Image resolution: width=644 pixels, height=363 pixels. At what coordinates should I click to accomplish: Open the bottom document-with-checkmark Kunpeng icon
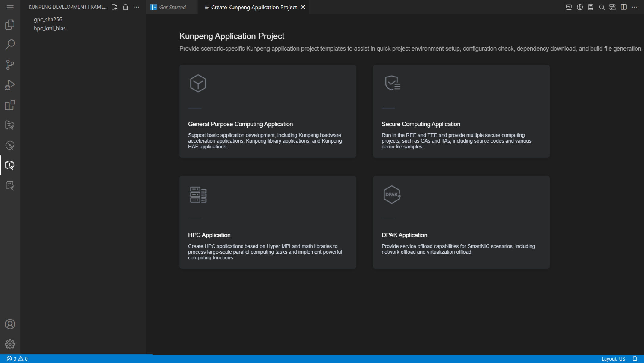point(10,185)
